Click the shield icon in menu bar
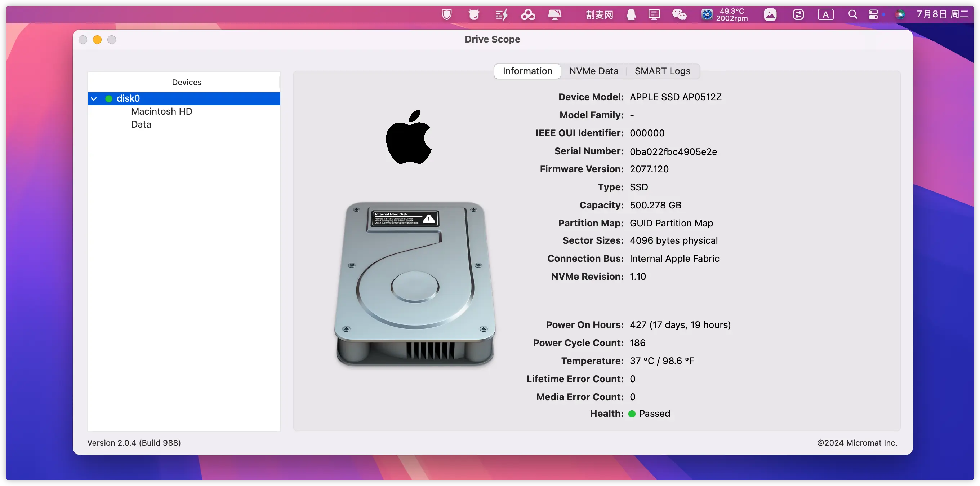The height and width of the screenshot is (486, 980). 447,15
